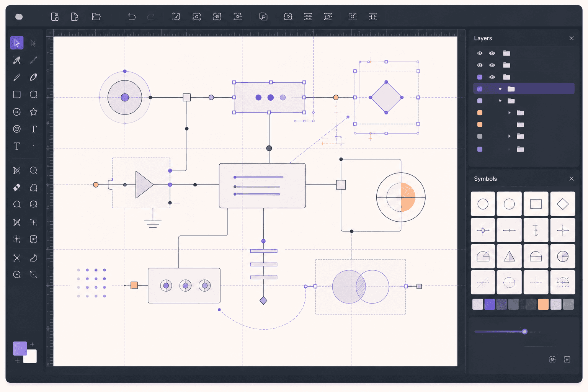Click the new document icon
This screenshot has width=588, height=392.
[x=55, y=16]
